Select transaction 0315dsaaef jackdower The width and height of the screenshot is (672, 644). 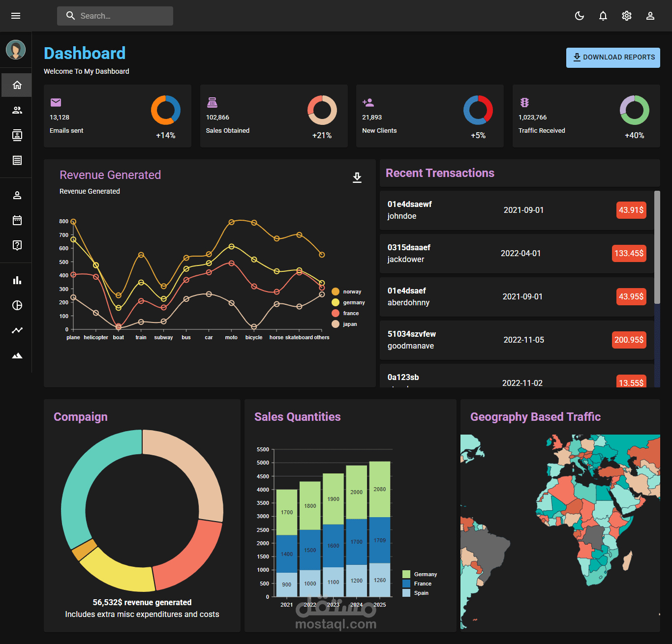pos(517,253)
